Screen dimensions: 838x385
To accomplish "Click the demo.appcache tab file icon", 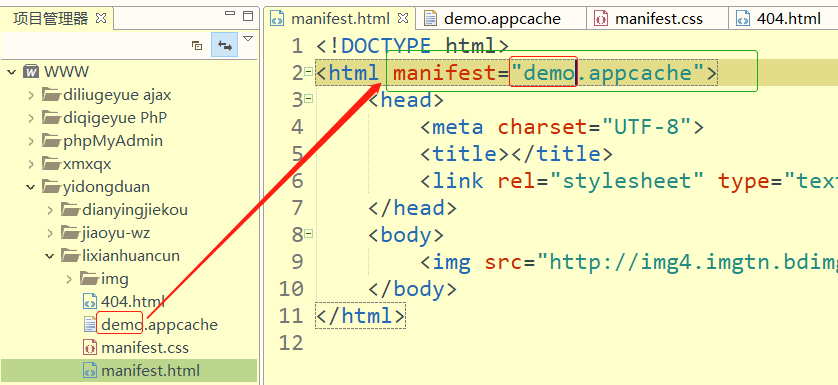I will coord(430,19).
